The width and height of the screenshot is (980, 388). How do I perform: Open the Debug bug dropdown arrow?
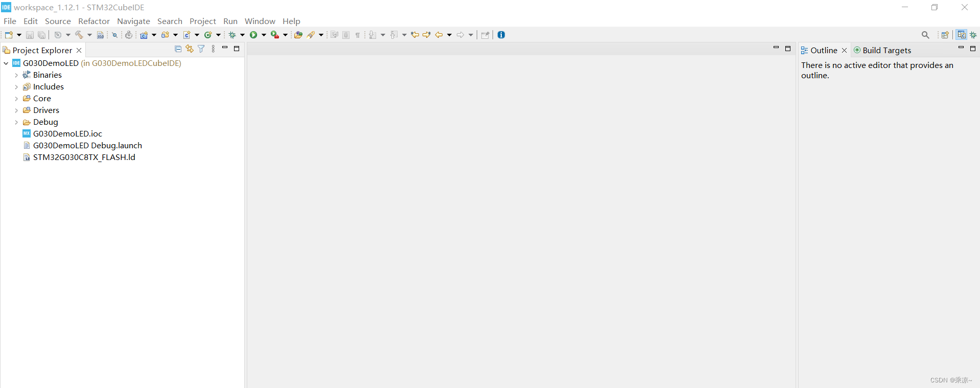(x=243, y=35)
